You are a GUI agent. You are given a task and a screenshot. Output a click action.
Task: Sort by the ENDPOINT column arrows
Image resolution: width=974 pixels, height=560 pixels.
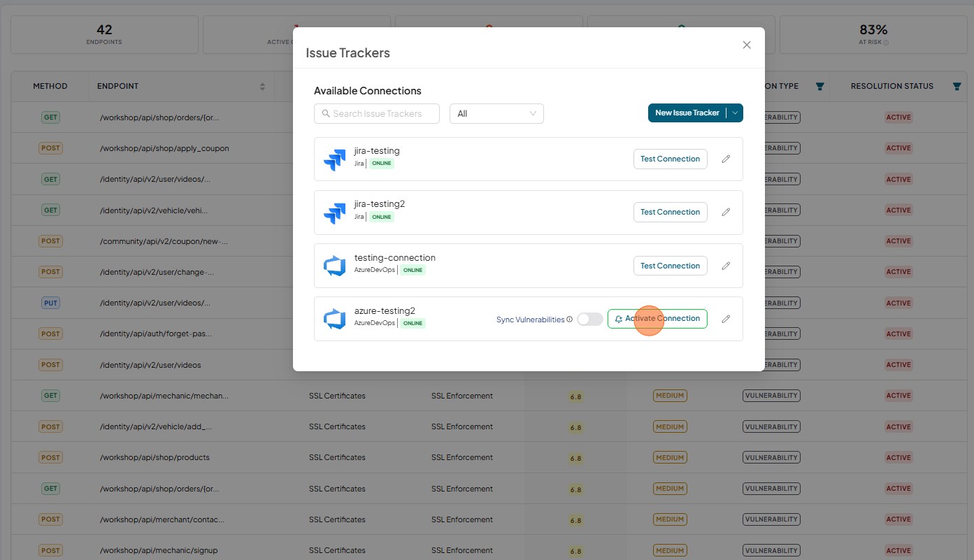coord(262,87)
